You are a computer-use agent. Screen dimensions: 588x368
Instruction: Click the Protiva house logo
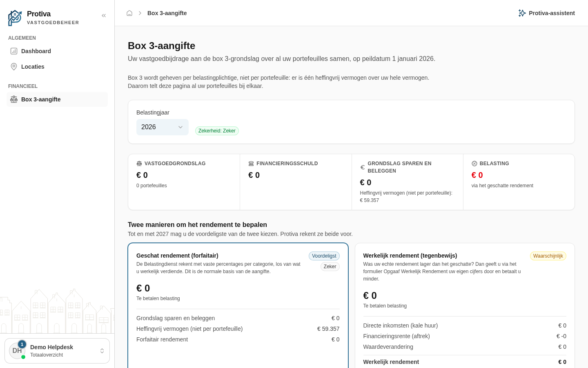pyautogui.click(x=15, y=18)
